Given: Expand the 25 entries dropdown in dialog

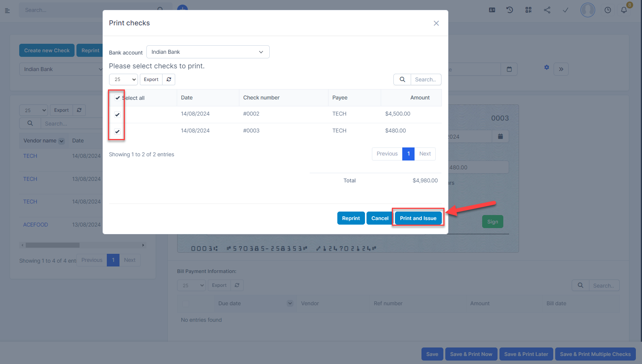Looking at the screenshot, I should 124,79.
